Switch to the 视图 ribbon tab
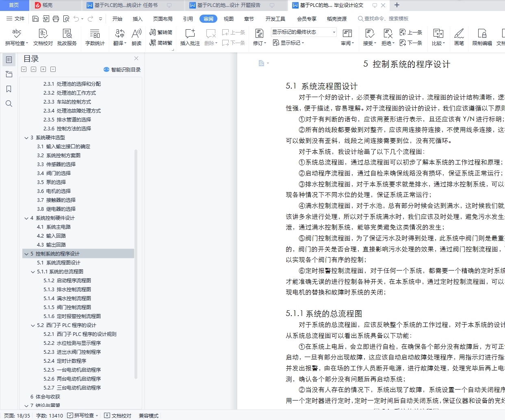The image size is (505, 420). click(x=229, y=19)
